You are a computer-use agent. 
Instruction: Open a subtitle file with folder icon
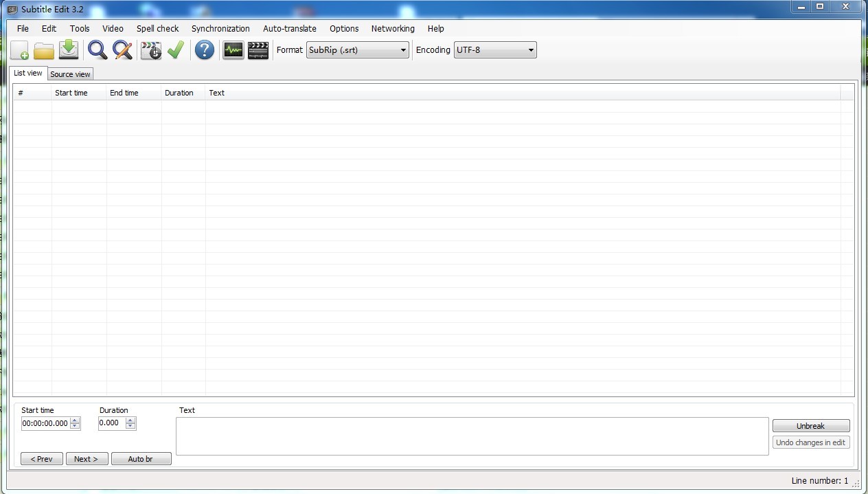tap(44, 50)
